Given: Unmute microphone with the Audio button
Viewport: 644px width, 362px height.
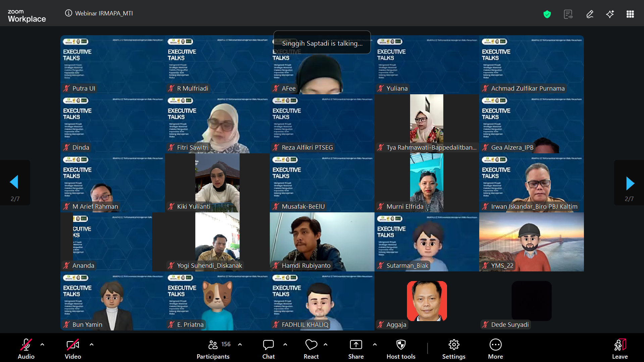Looking at the screenshot, I should point(26,349).
